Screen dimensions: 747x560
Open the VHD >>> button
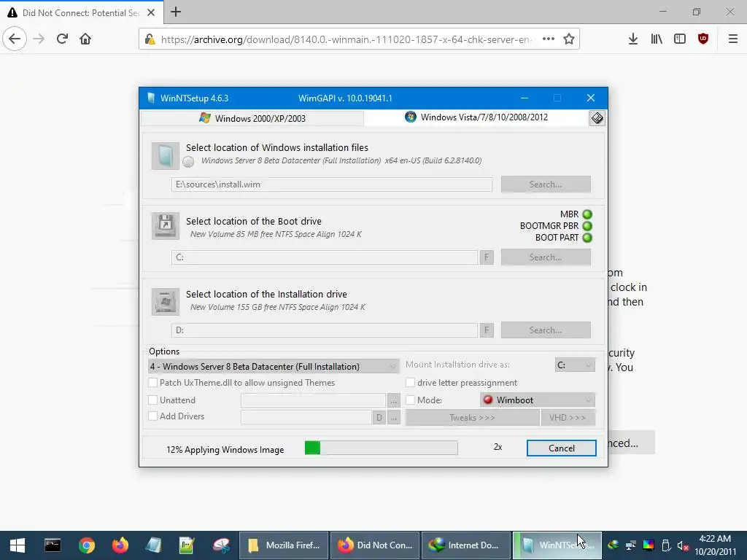point(568,418)
